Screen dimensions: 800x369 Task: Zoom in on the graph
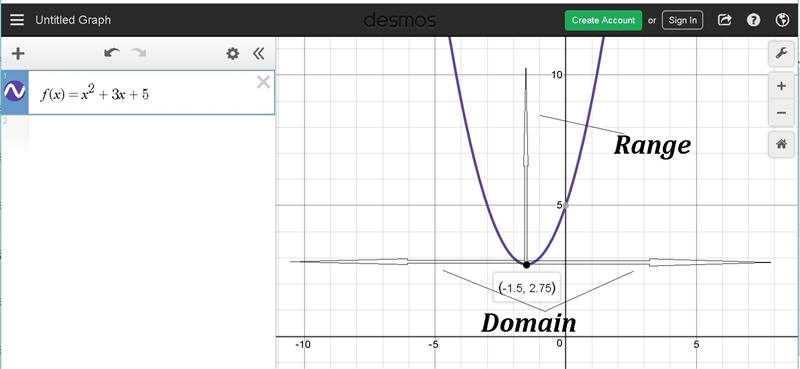(x=781, y=86)
